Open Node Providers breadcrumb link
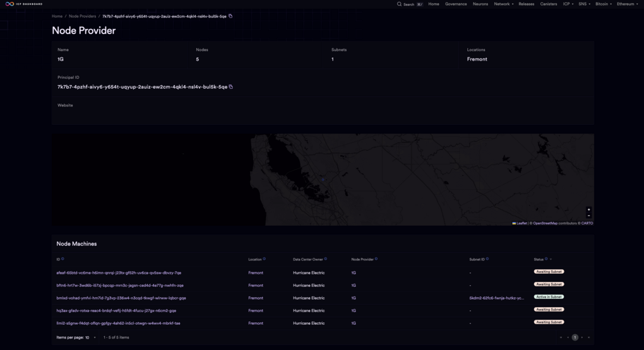Viewport: 644px width, 350px height. (x=83, y=16)
